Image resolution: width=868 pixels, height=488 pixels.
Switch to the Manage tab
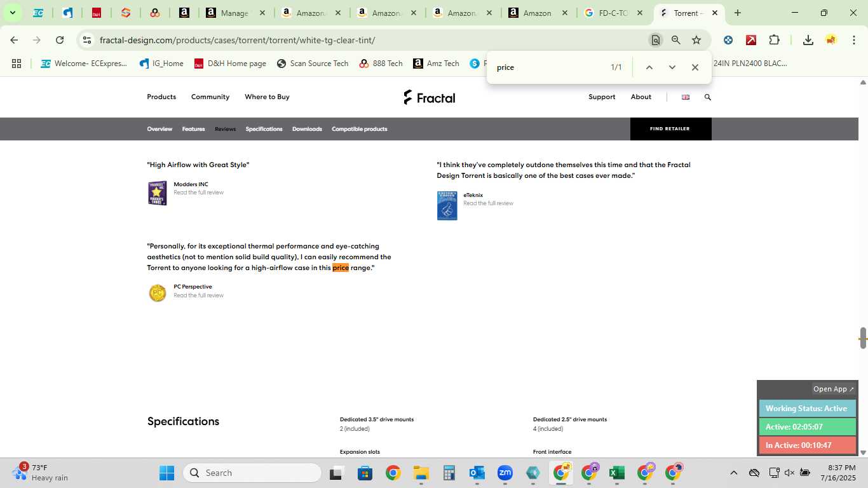[x=236, y=13]
